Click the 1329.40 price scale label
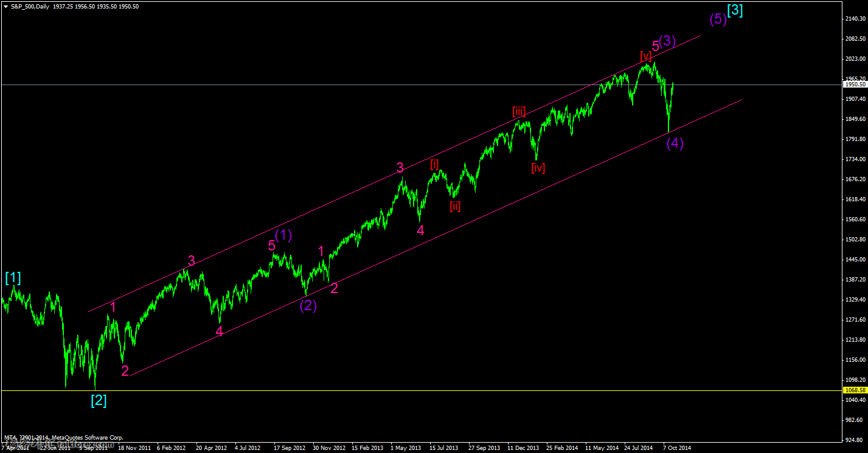This screenshot has height=453, width=868. (x=854, y=300)
